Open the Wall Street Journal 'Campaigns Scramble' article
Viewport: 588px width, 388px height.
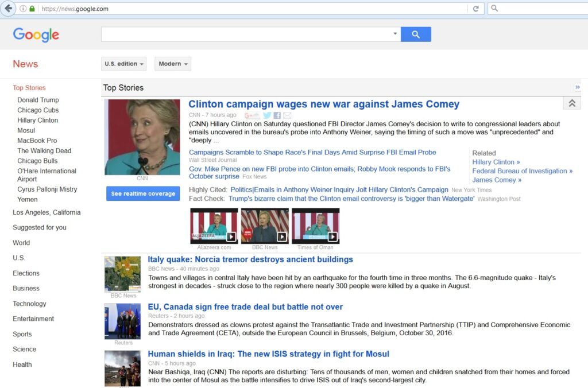coord(312,153)
